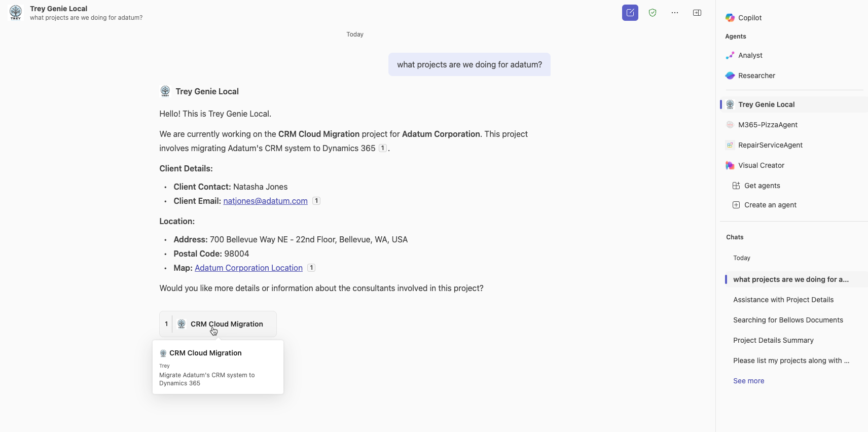Click 'Location:' heading
868x432 pixels.
[177, 221]
